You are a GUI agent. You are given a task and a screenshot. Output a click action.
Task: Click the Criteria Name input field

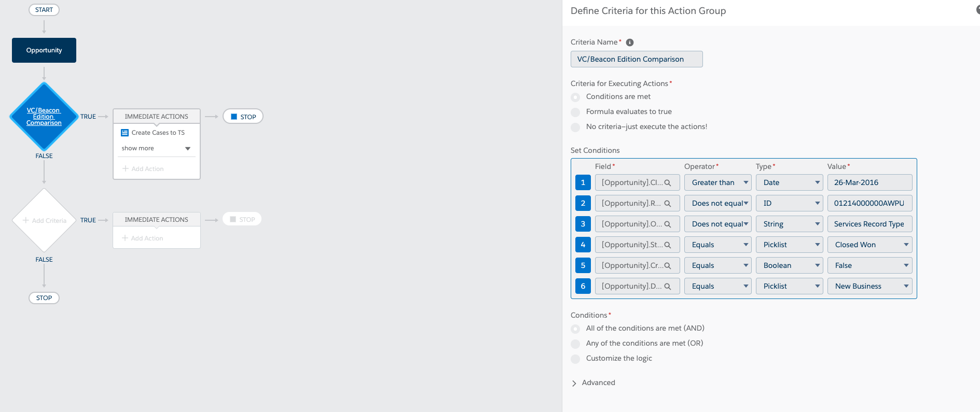pyautogui.click(x=637, y=59)
